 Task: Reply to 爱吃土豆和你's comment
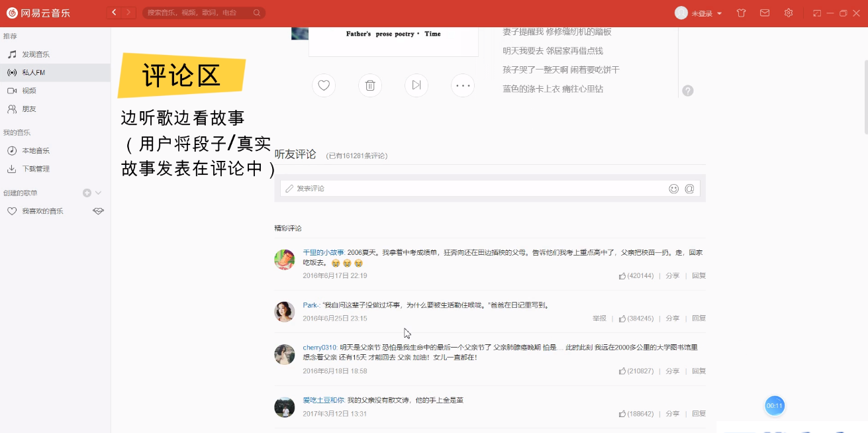coord(699,413)
